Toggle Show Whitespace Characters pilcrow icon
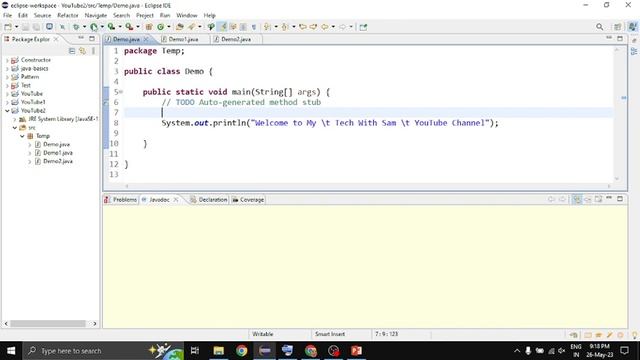 tap(254, 27)
